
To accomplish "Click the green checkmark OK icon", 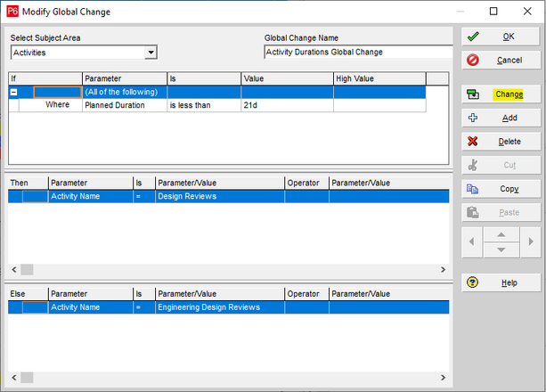I will pyautogui.click(x=473, y=37).
